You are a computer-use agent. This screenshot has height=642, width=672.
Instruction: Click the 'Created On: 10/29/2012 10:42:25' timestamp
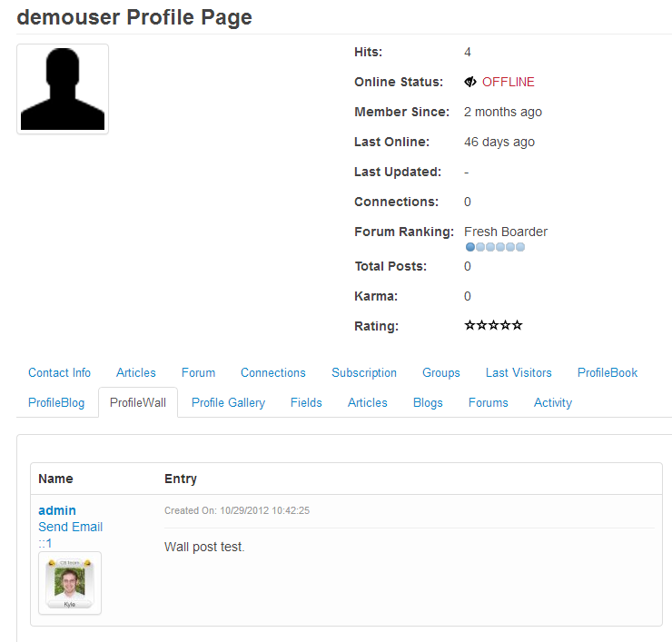coord(237,510)
